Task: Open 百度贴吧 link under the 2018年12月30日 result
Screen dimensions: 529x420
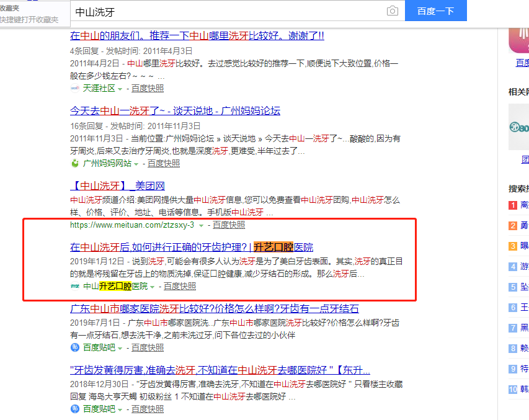Action: coord(99,409)
